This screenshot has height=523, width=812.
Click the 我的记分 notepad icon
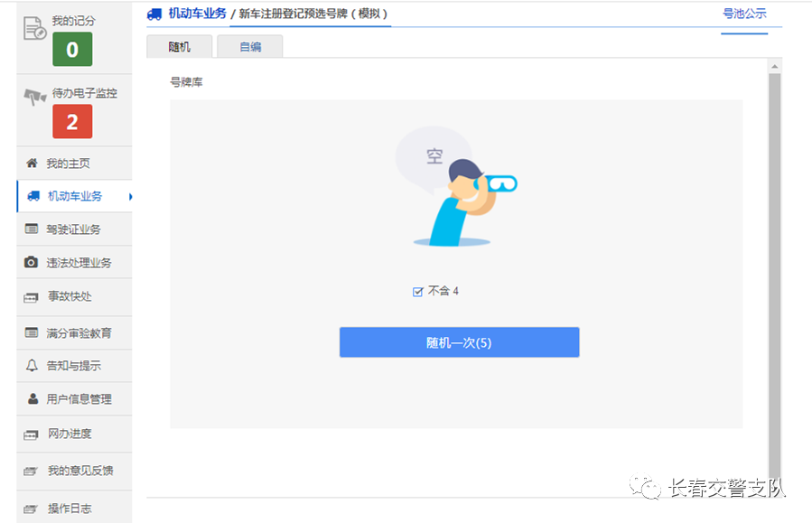pos(36,25)
